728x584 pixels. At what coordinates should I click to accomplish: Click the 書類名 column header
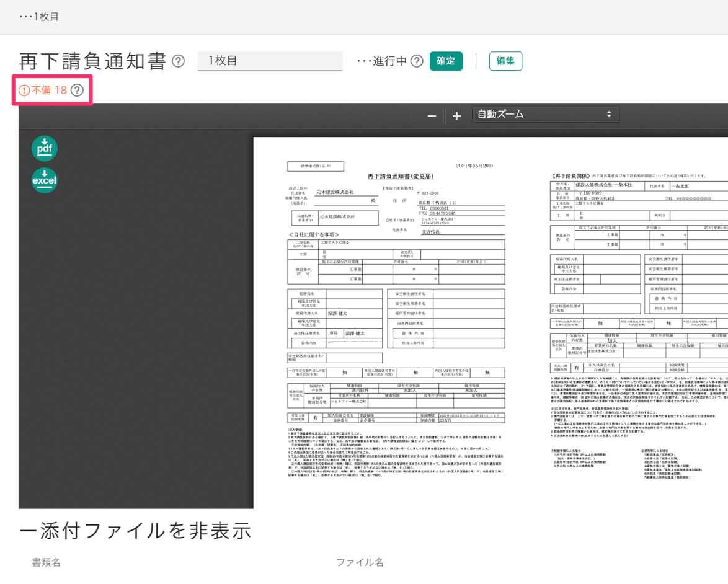point(47,562)
